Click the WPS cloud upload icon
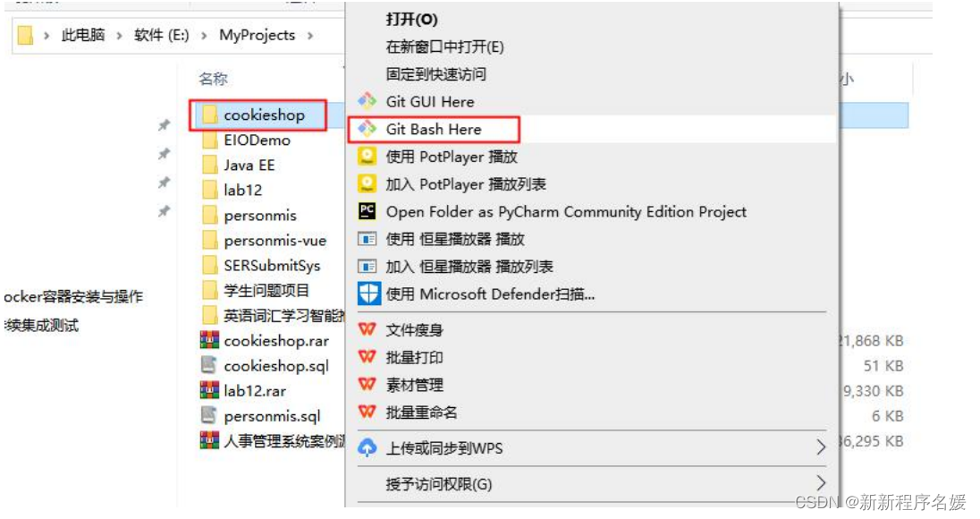This screenshot has width=980, height=519. tap(367, 447)
